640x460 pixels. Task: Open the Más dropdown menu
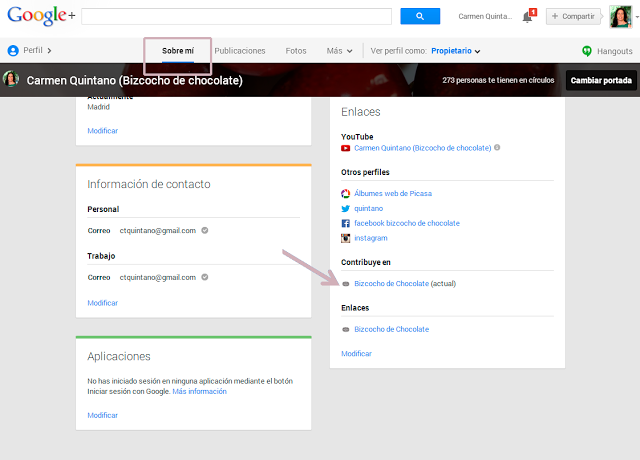[x=339, y=51]
